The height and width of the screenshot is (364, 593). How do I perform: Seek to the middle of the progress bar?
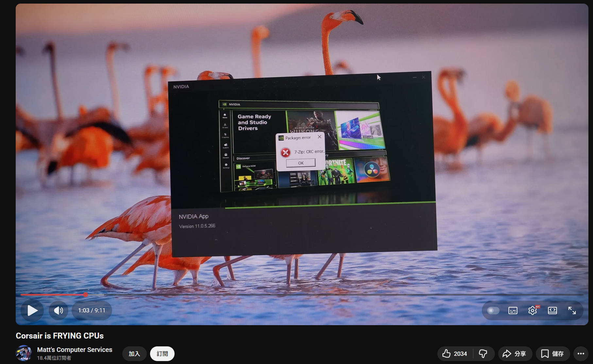click(x=302, y=294)
